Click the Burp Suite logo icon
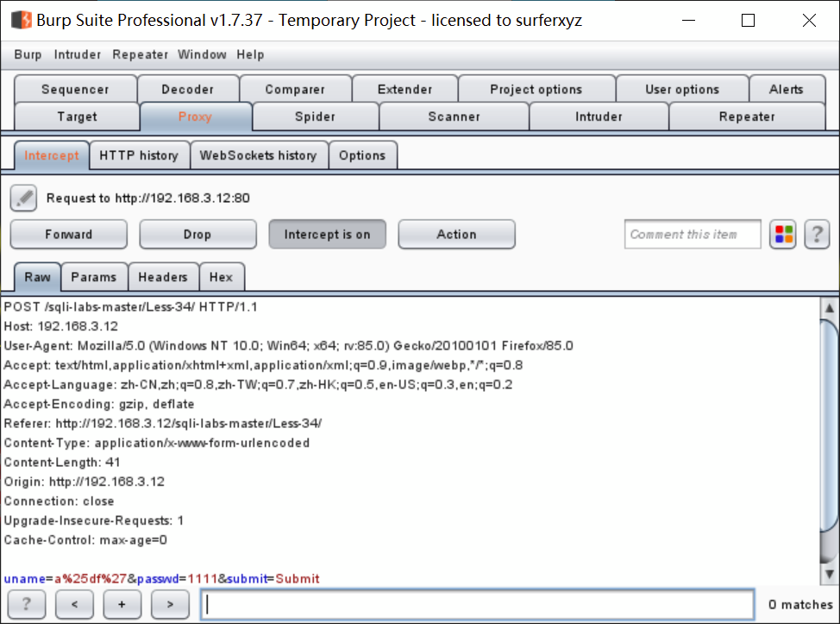Image resolution: width=840 pixels, height=624 pixels. click(x=22, y=20)
